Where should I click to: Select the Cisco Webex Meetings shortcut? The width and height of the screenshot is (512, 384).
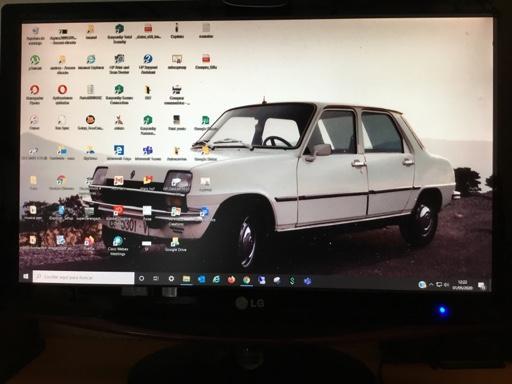pyautogui.click(x=117, y=245)
